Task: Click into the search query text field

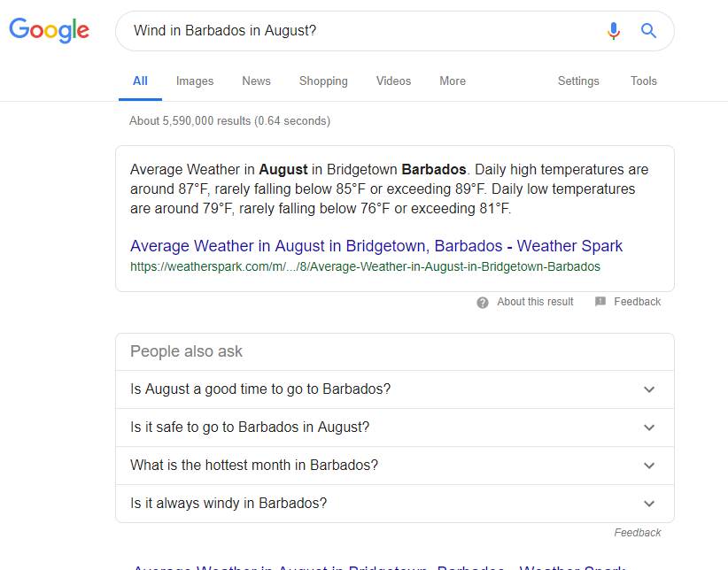Action: click(354, 31)
